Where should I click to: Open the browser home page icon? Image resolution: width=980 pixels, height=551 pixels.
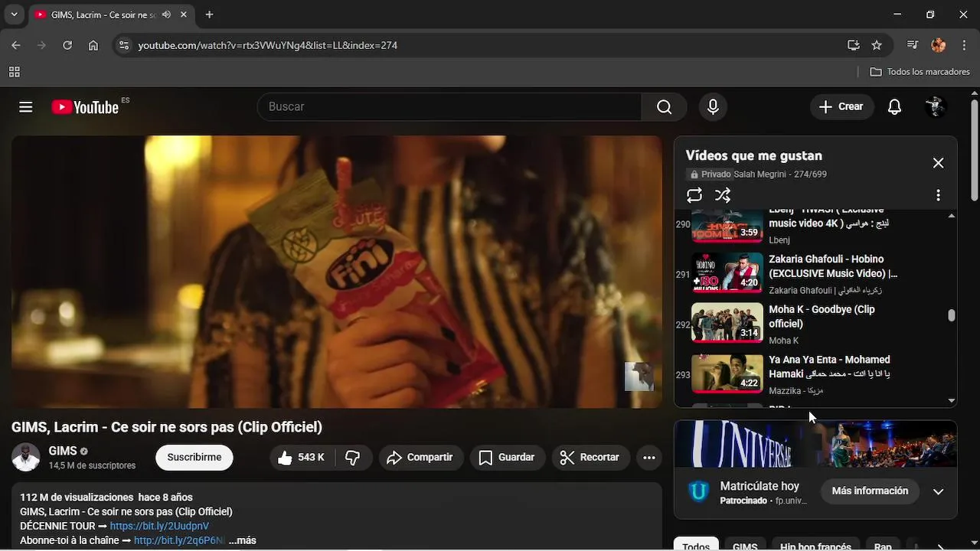93,45
